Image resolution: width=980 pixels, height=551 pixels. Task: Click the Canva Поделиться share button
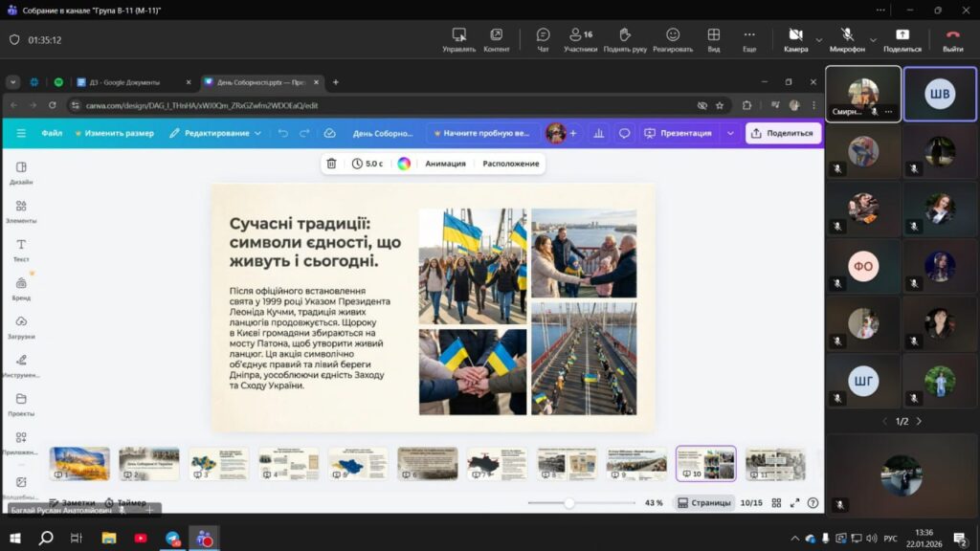pyautogui.click(x=782, y=133)
